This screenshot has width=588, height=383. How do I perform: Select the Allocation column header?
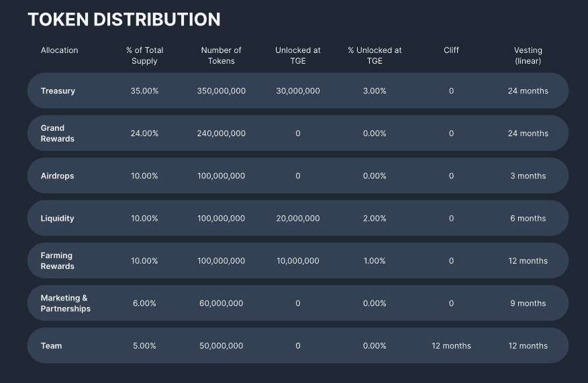[x=59, y=50]
